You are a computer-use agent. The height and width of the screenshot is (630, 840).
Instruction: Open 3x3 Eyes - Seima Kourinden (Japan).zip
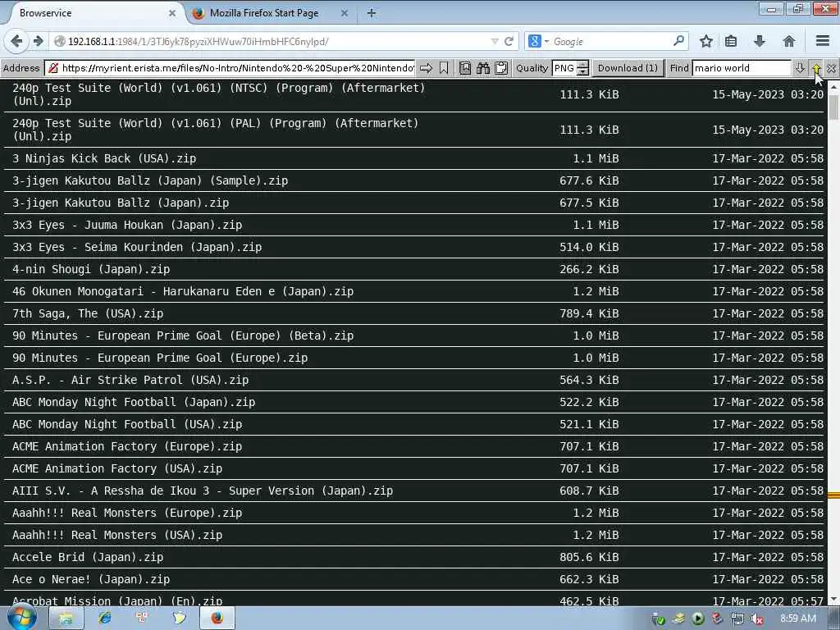point(137,247)
